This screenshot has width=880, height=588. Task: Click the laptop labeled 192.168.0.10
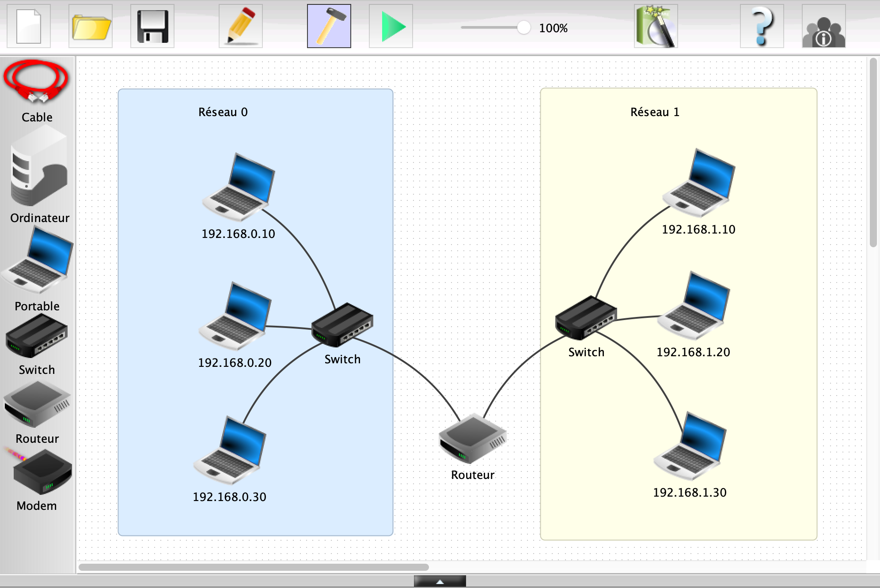(239, 188)
